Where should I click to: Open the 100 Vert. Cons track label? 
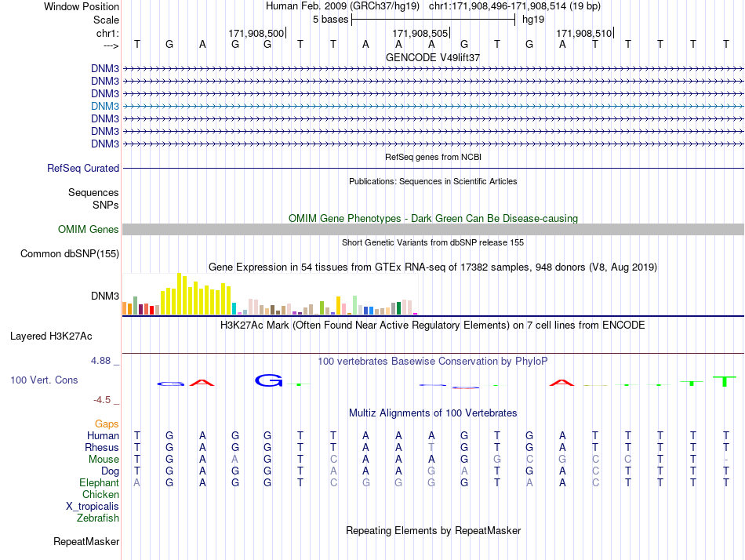pyautogui.click(x=44, y=380)
